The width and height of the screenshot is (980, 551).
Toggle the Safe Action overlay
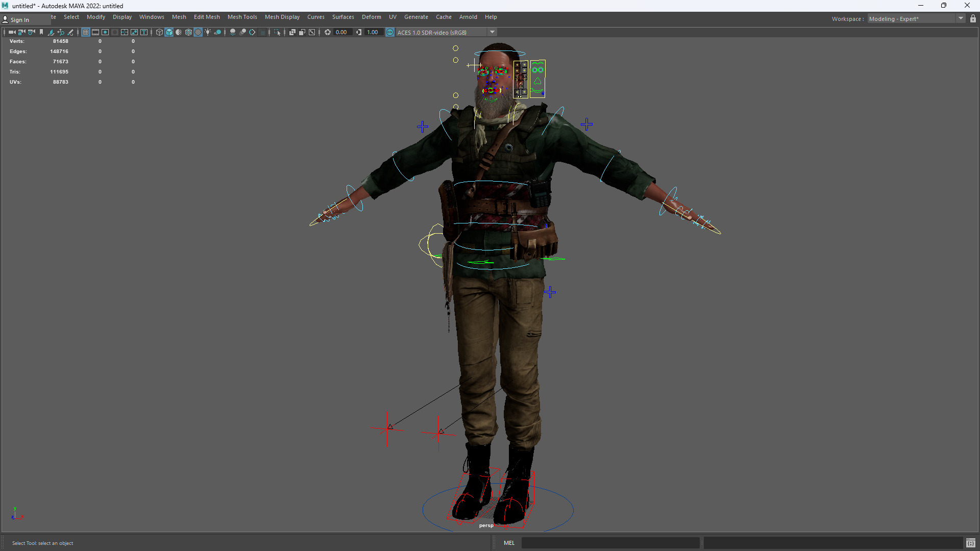[134, 32]
